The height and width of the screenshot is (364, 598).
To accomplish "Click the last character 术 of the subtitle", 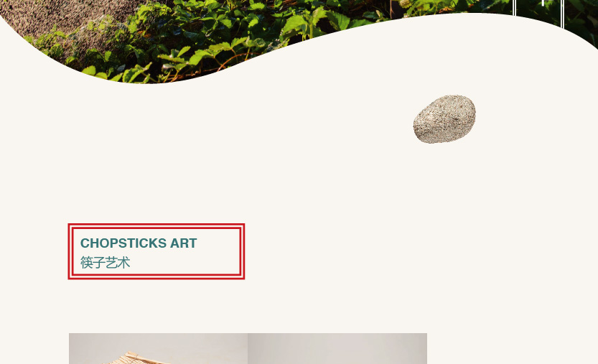I will click(124, 263).
